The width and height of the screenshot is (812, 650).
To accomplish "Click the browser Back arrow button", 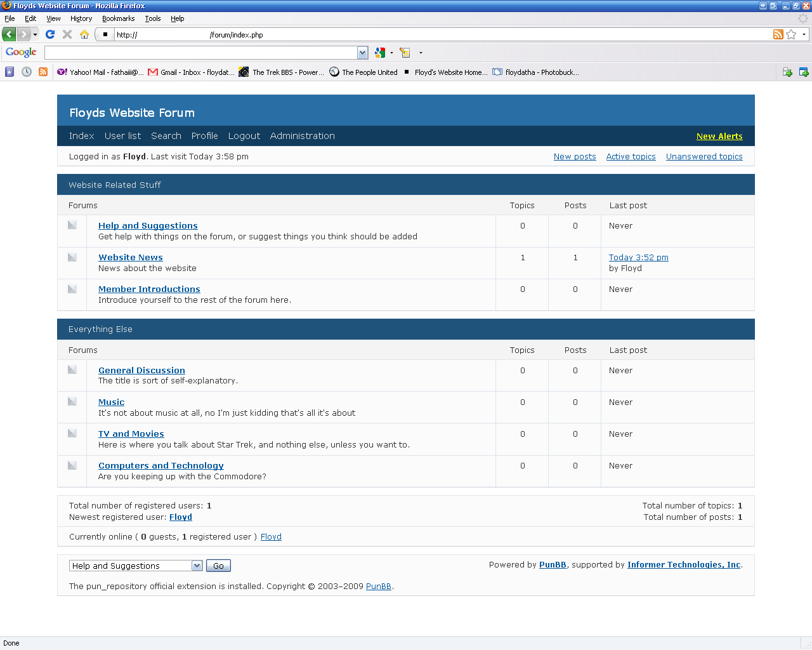I will click(9, 34).
